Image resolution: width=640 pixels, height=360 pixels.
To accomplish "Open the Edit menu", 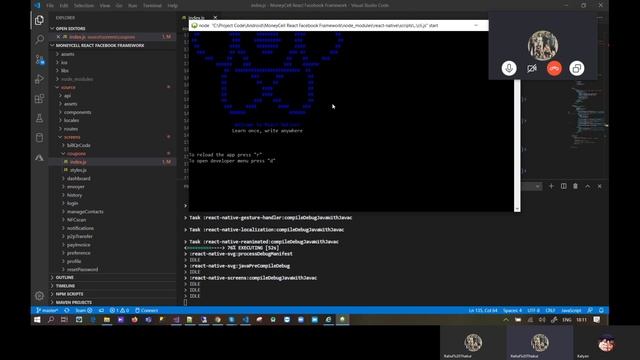I will 64,5.
